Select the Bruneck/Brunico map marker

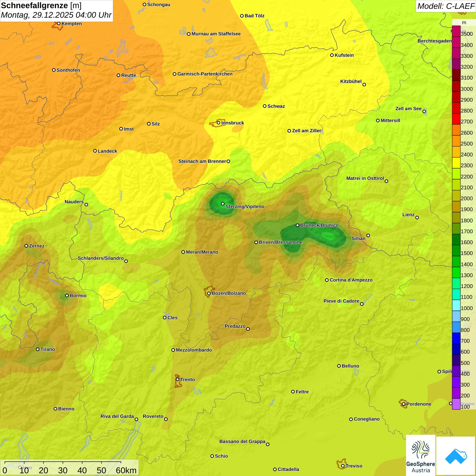tap(297, 225)
